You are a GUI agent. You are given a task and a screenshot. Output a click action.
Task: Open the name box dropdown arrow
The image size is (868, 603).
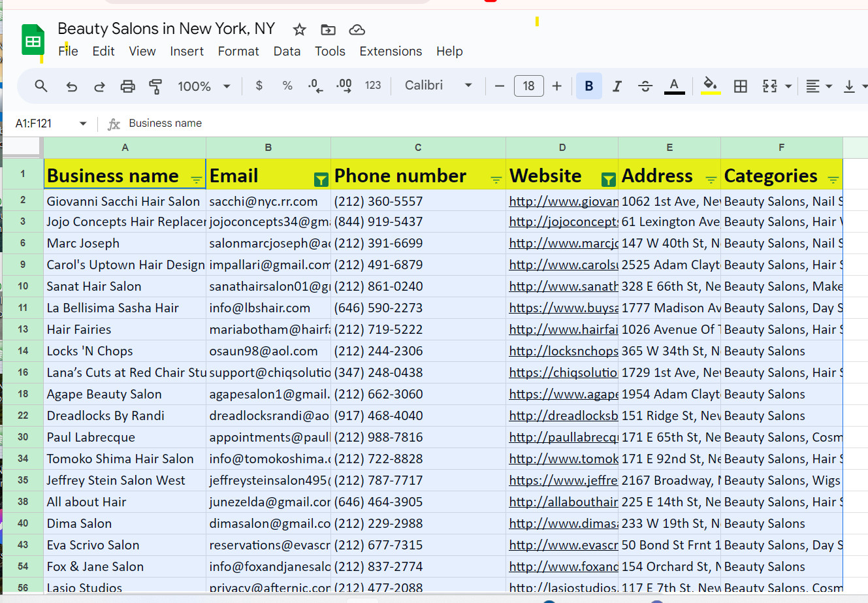click(x=83, y=123)
